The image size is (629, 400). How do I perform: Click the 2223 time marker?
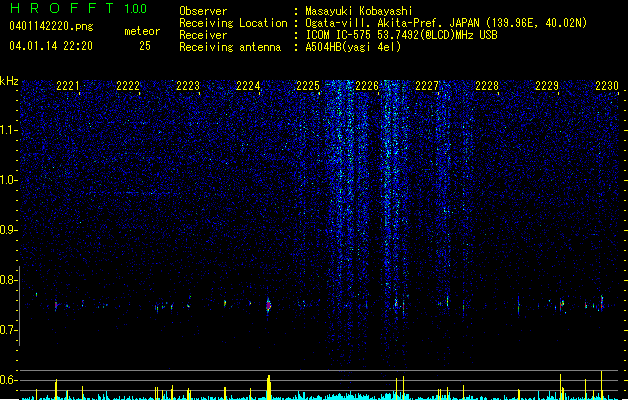pyautogui.click(x=188, y=86)
